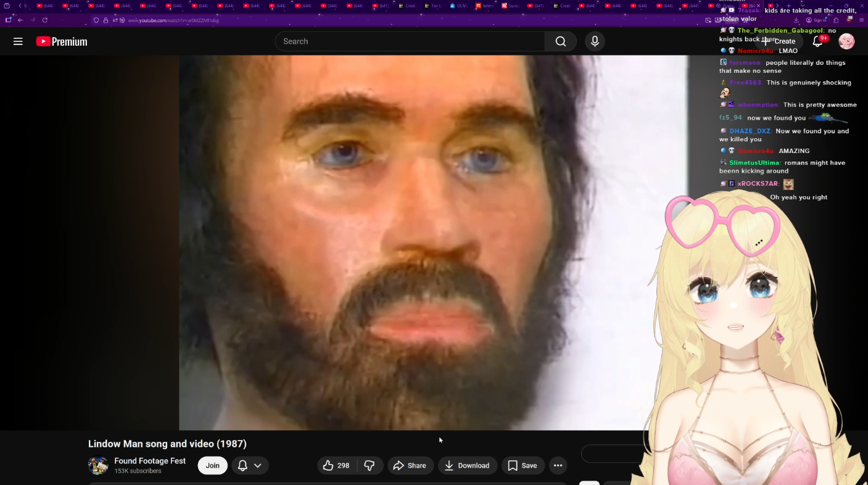This screenshot has width=868, height=485.
Task: Click the AMAZING chat message
Action: pos(794,151)
